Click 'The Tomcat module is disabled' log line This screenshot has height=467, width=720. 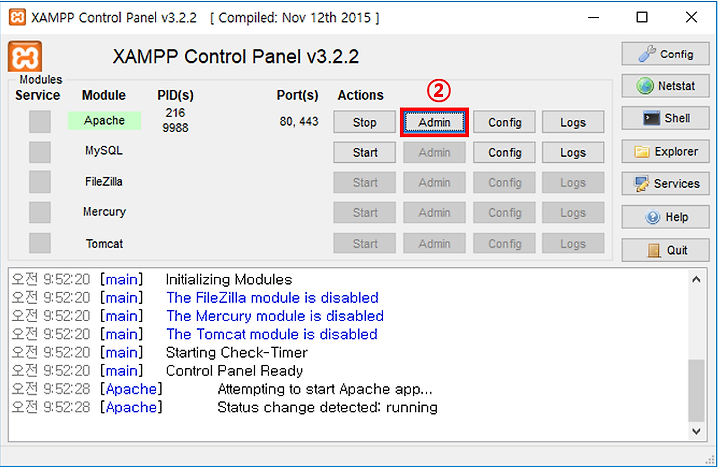[x=272, y=334]
